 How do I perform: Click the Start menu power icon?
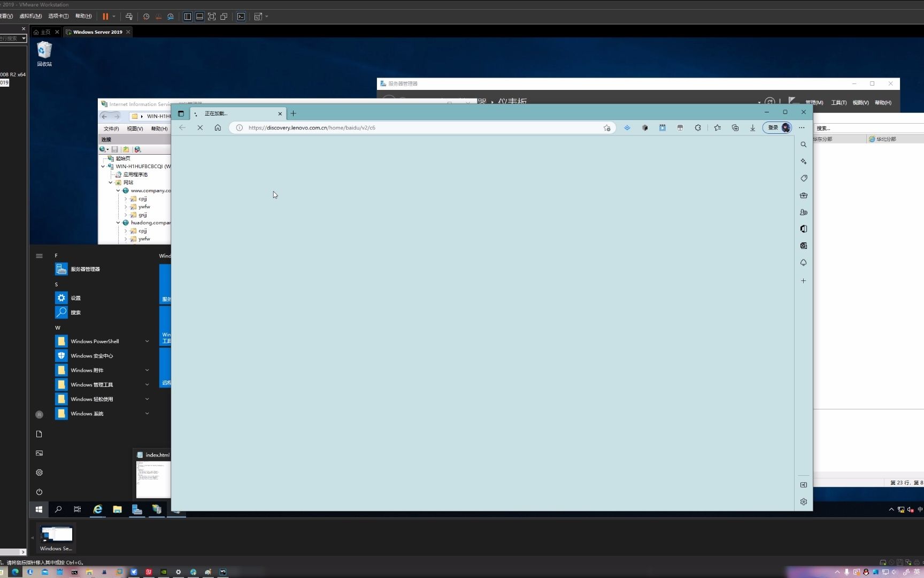pyautogui.click(x=39, y=492)
